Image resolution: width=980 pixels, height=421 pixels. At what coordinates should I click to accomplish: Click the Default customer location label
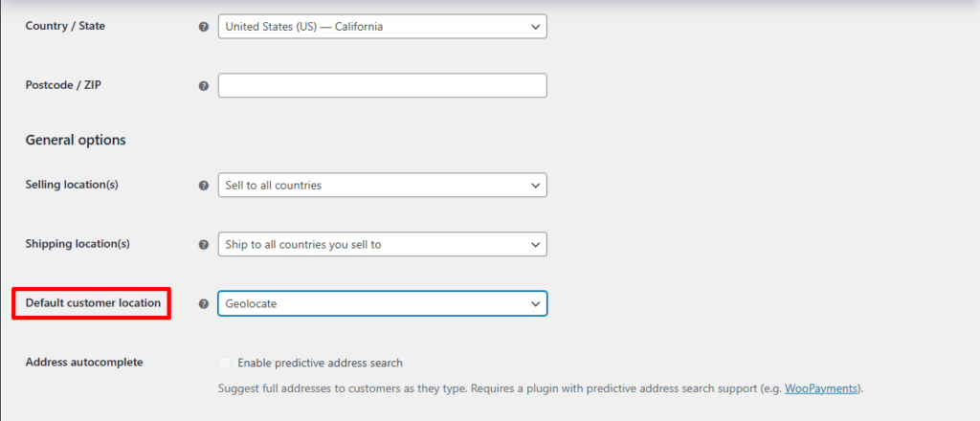click(x=93, y=303)
